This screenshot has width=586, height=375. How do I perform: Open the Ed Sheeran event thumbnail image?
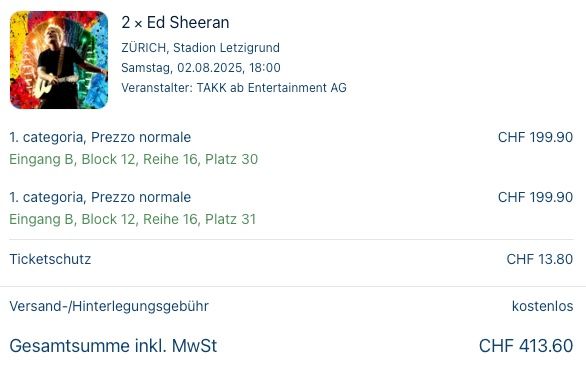click(59, 60)
